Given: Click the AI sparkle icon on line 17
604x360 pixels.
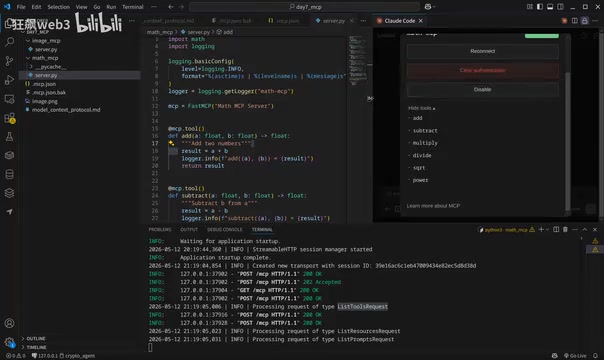Looking at the screenshot, I should point(171,143).
